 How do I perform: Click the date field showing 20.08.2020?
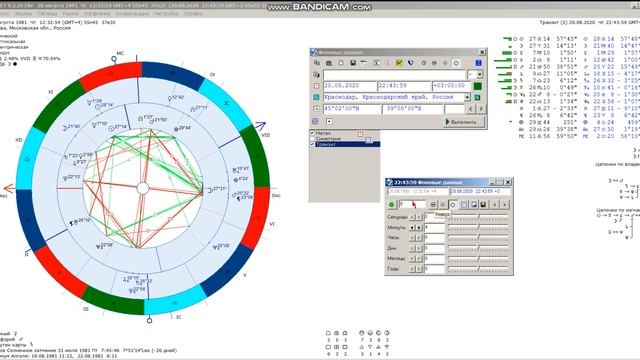[350, 86]
